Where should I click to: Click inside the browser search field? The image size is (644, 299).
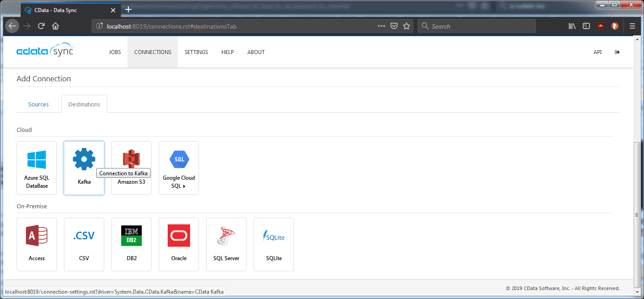point(476,26)
